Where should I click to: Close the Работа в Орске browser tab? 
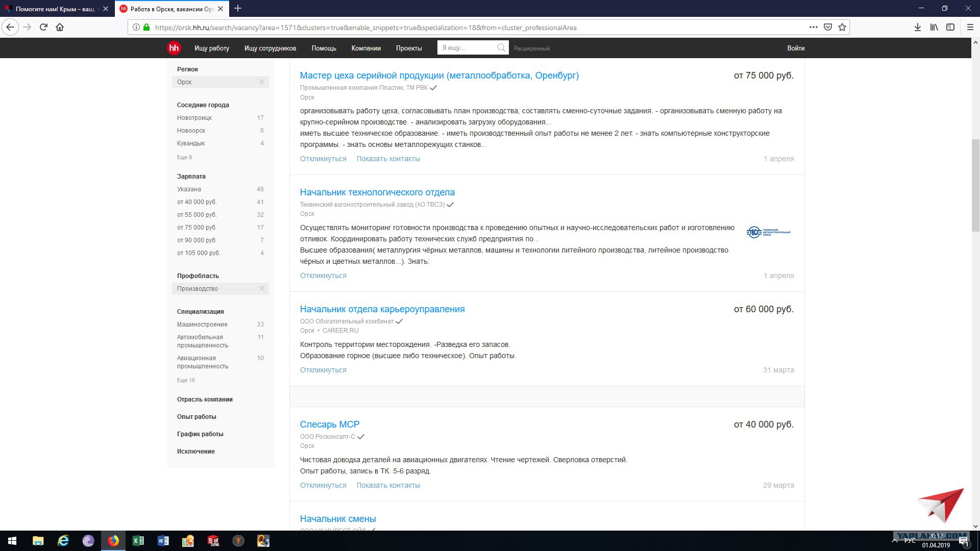[221, 9]
